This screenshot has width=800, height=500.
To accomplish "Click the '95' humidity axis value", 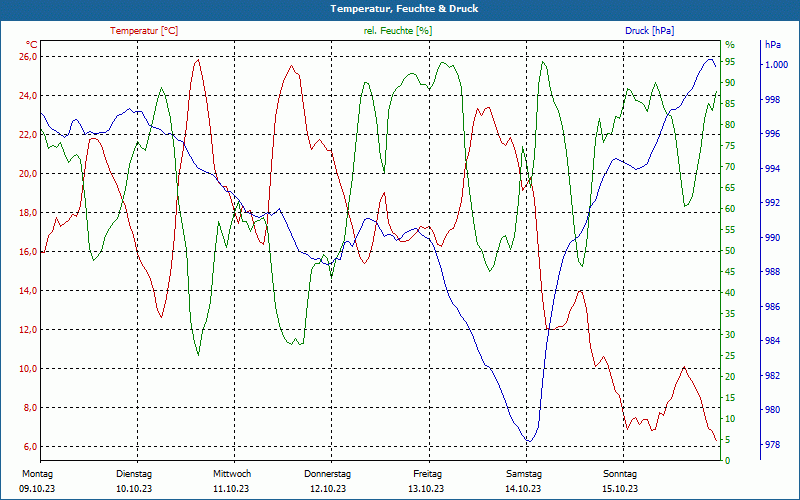I will pyautogui.click(x=730, y=62).
